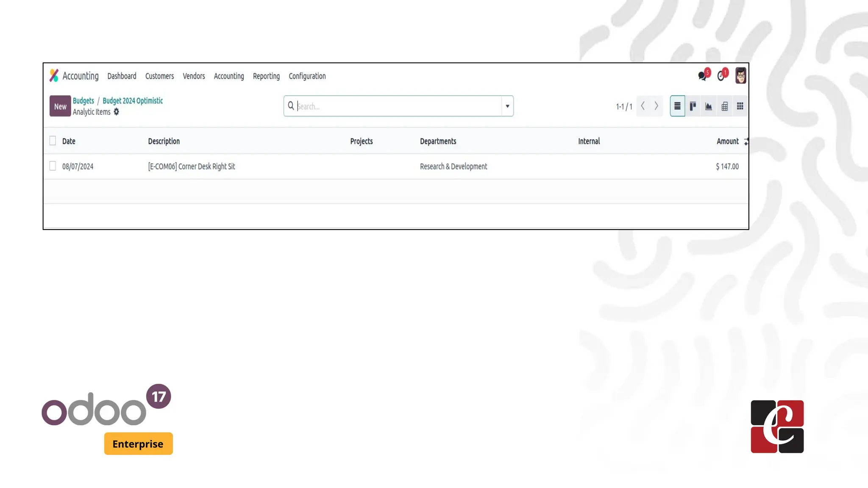Open optional columns adjuster beside Amount
Image resolution: width=868 pixels, height=488 pixels.
click(x=746, y=141)
